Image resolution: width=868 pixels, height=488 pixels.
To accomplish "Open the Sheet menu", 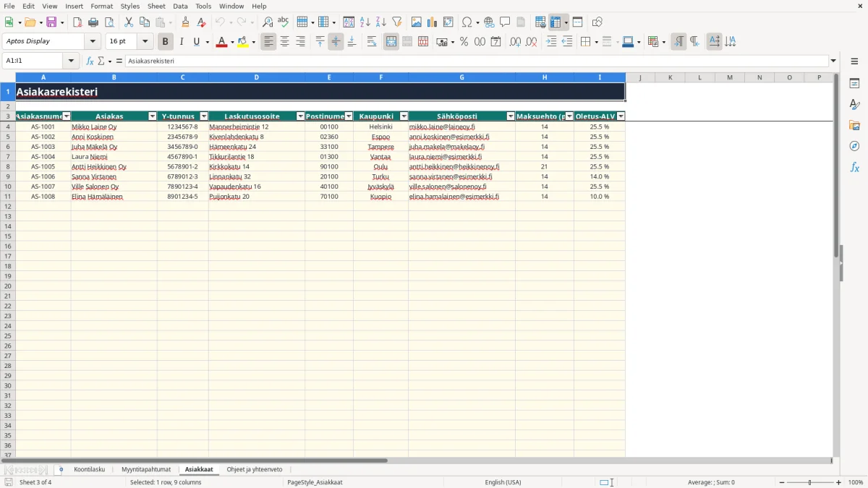I will tap(156, 6).
